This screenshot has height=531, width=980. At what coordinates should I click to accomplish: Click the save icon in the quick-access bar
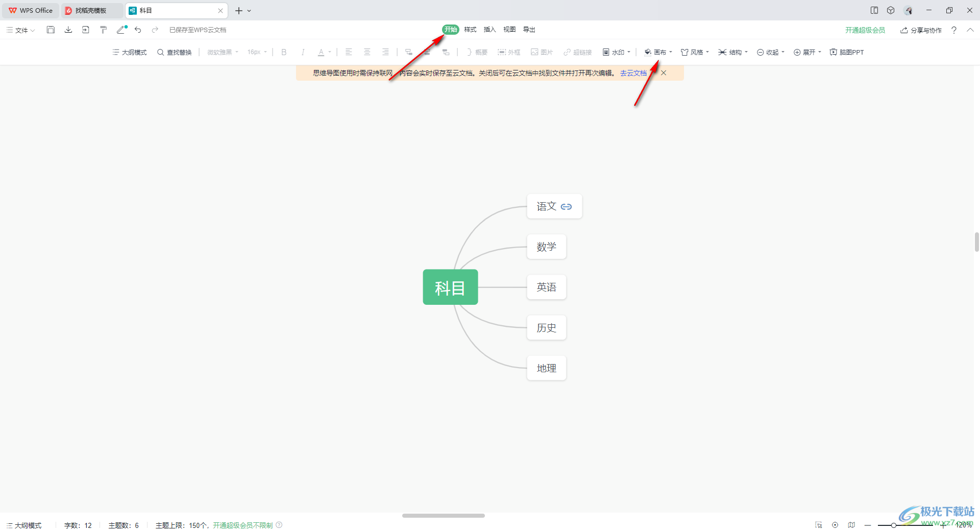51,30
